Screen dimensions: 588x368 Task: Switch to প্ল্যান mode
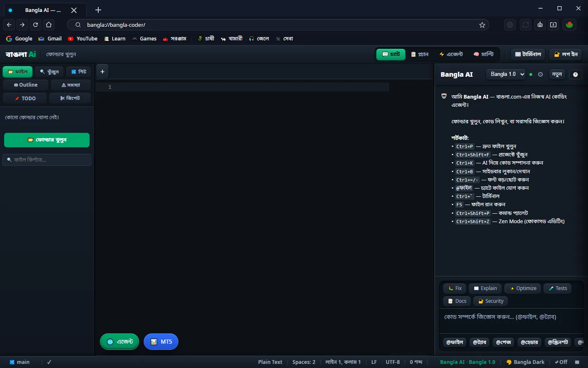click(420, 54)
